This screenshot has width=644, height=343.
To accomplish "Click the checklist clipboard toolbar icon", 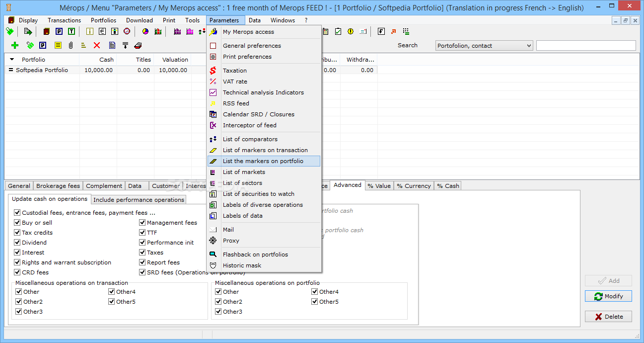I will coord(338,31).
